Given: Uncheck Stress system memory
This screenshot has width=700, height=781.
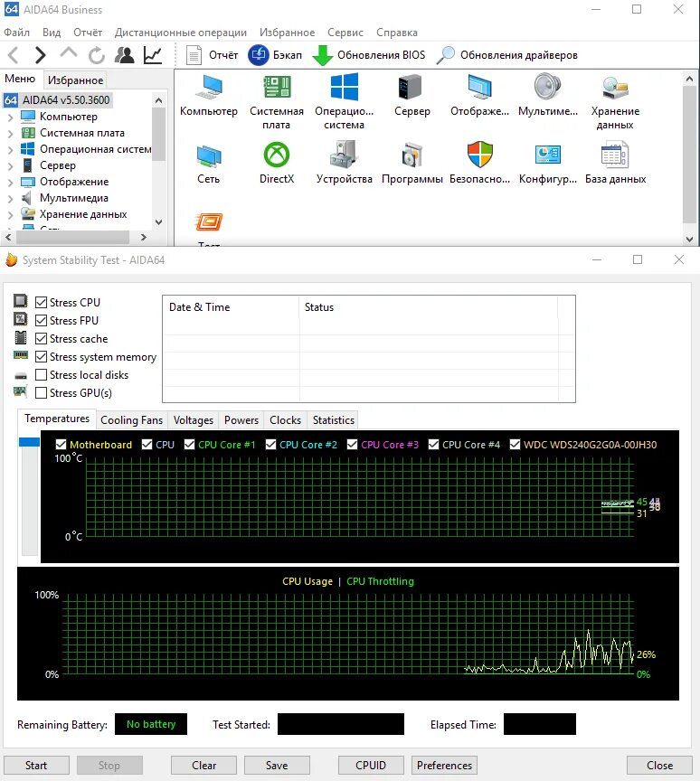Looking at the screenshot, I should coord(42,357).
